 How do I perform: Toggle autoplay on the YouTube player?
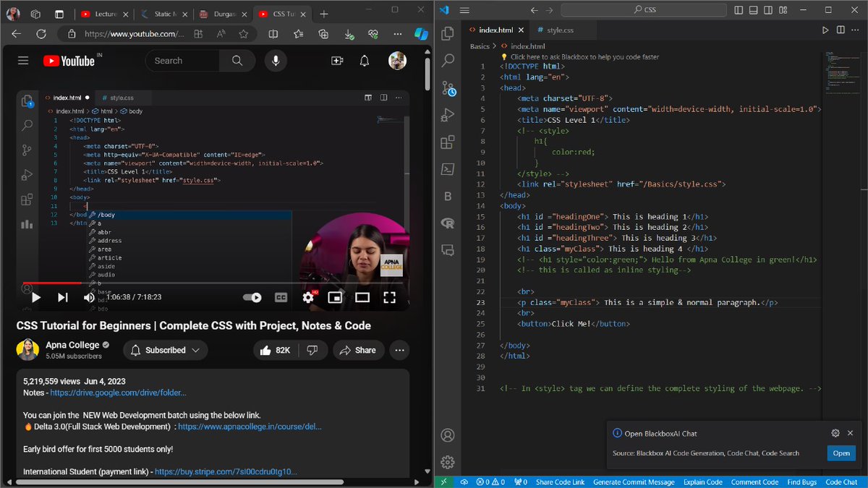tap(252, 296)
